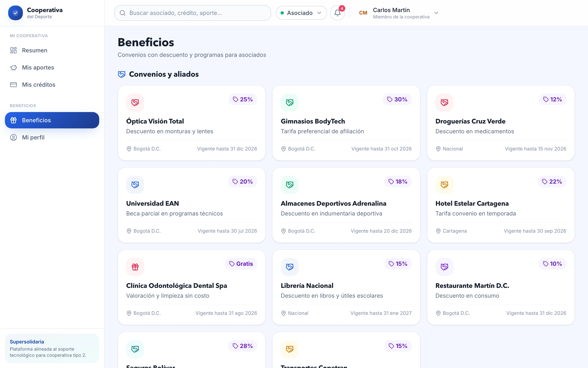
Task: Open the Gimnasios BodyTech agreement title
Action: click(313, 121)
